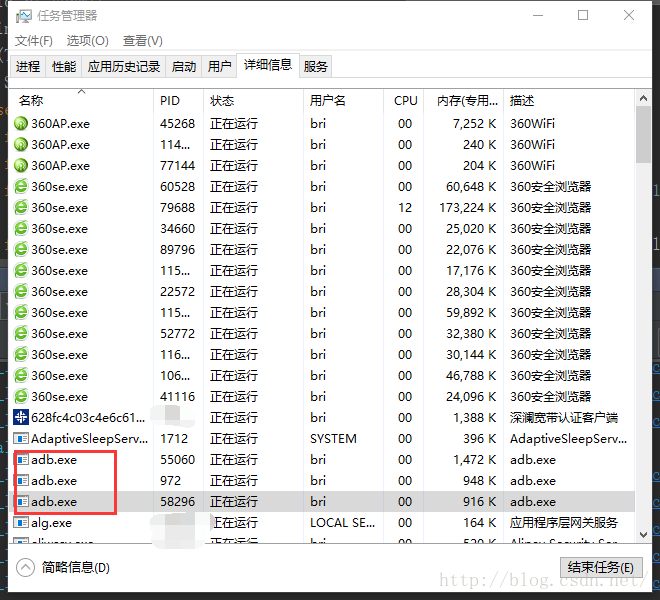Click the 应用程序层网关服务 description

(564, 523)
